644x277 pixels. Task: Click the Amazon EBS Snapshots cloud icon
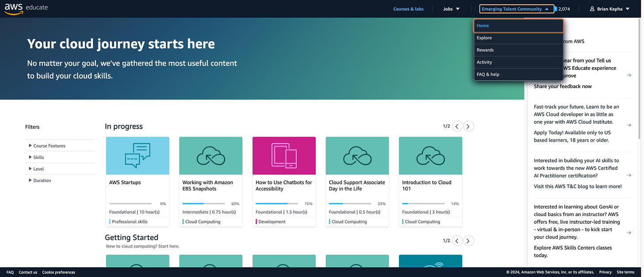point(211,156)
